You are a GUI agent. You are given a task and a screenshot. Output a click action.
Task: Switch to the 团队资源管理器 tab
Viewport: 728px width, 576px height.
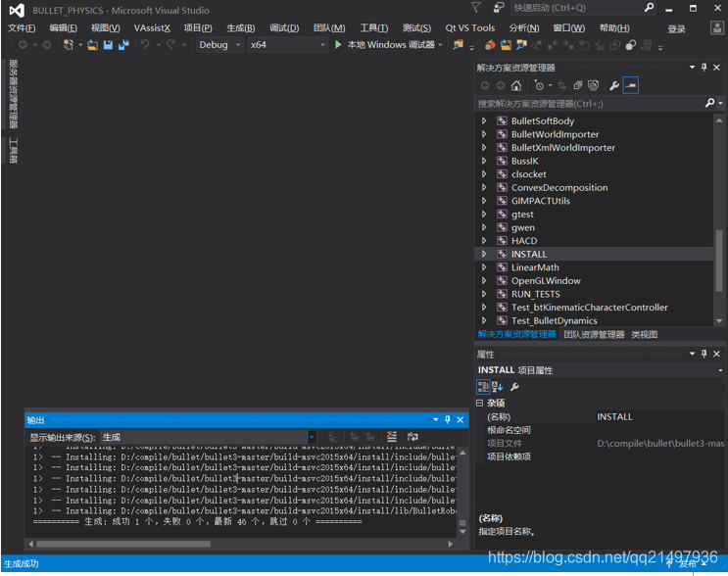click(594, 334)
